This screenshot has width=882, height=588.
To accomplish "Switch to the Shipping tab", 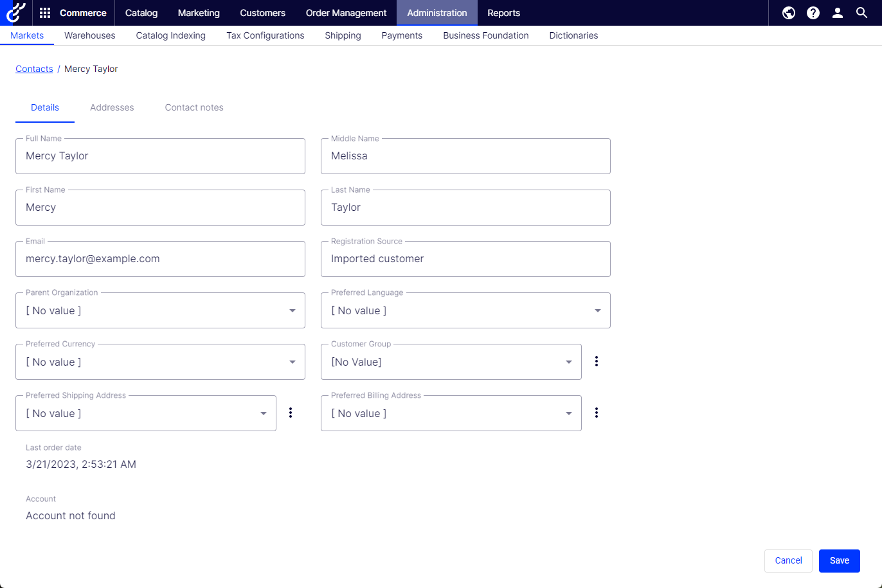I will (x=343, y=35).
